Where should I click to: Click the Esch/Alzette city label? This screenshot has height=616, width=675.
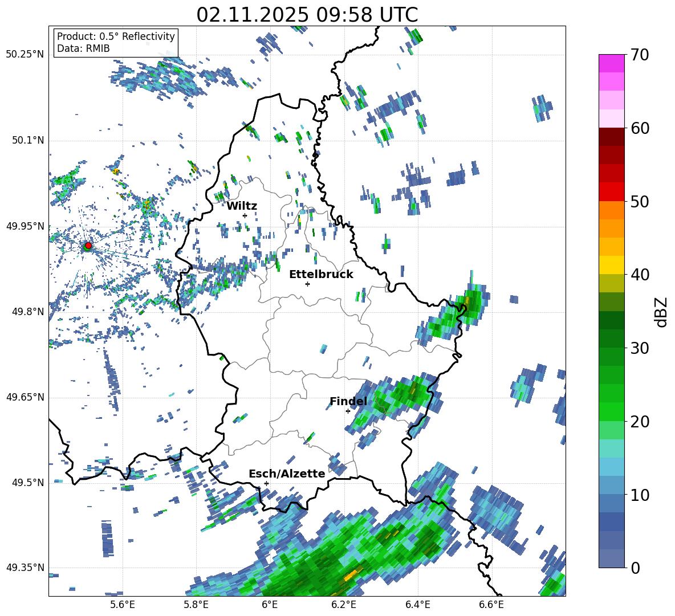click(x=287, y=474)
